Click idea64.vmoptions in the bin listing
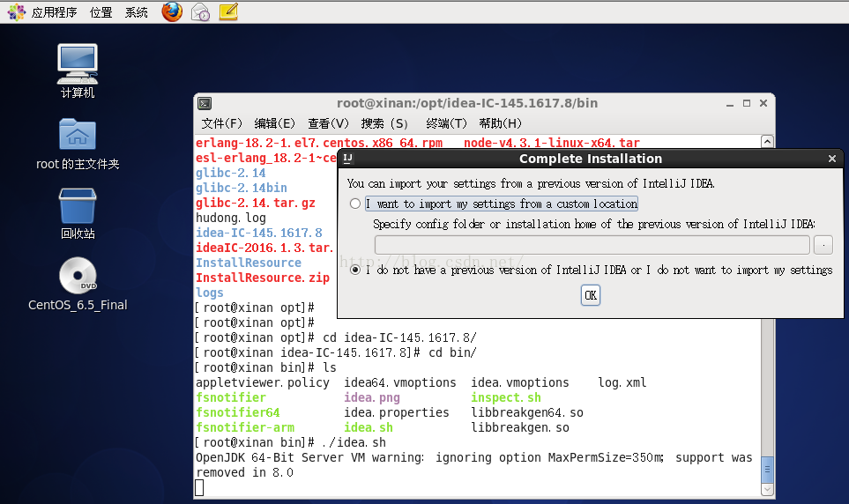Image resolution: width=849 pixels, height=504 pixels. pyautogui.click(x=400, y=382)
